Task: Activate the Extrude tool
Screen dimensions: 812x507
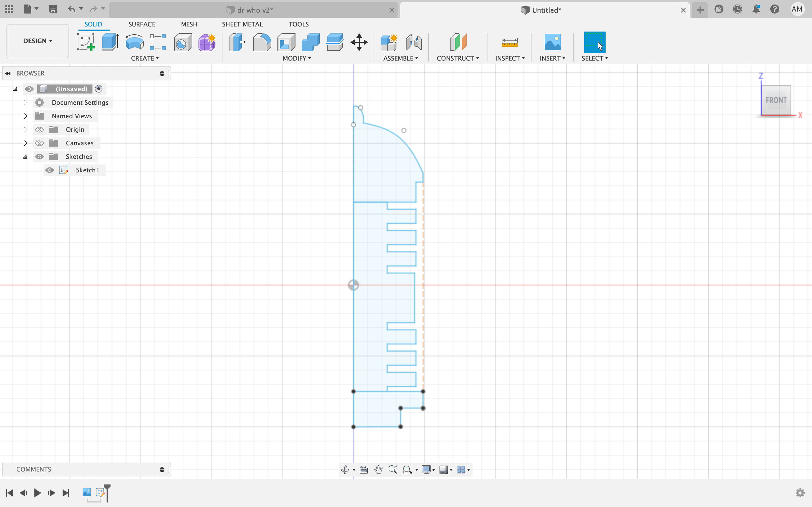Action: pyautogui.click(x=110, y=42)
